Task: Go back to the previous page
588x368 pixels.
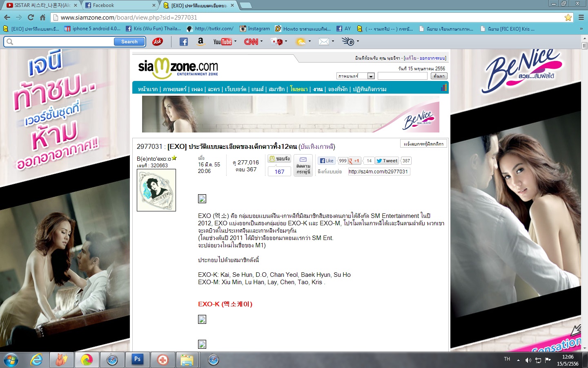Action: (x=7, y=17)
